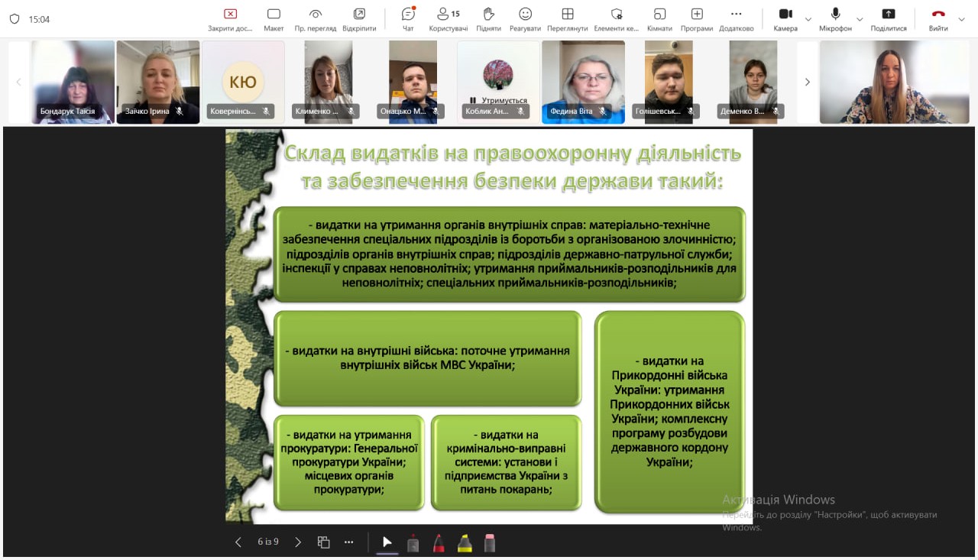Expand the camera options dropdown arrow

808,20
